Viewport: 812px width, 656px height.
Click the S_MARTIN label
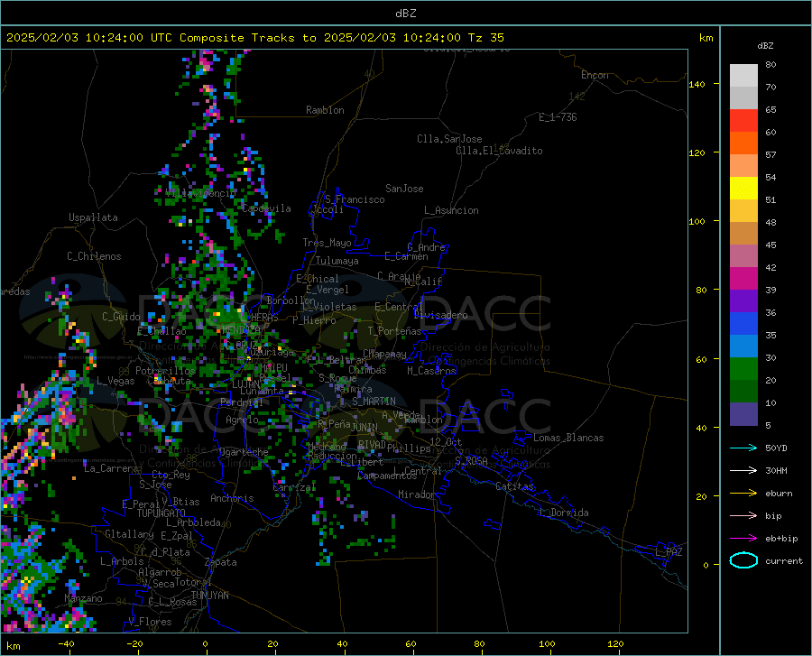point(374,402)
